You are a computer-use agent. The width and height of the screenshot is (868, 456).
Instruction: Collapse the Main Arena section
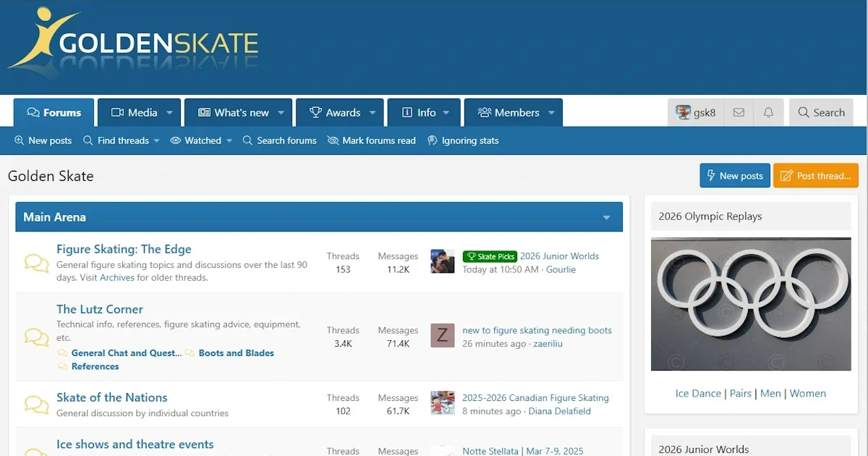607,216
